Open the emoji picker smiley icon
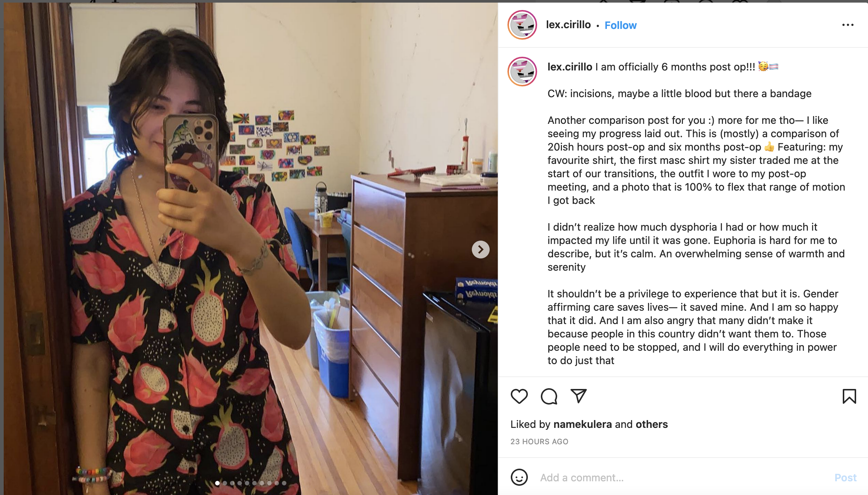The image size is (868, 495). click(519, 477)
